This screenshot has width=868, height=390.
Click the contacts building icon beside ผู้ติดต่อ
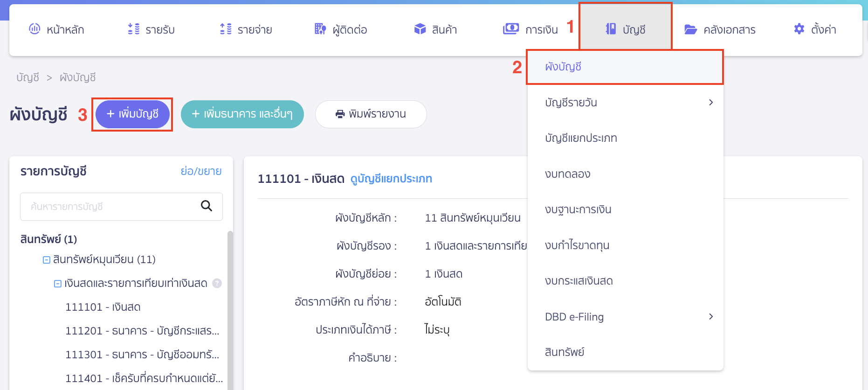click(x=320, y=29)
